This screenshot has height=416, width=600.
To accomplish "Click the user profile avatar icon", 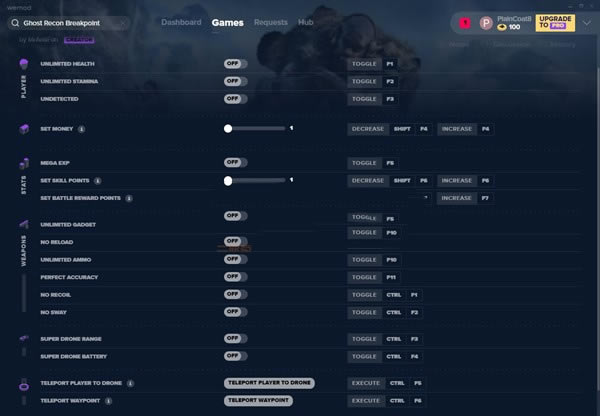I will (x=486, y=22).
